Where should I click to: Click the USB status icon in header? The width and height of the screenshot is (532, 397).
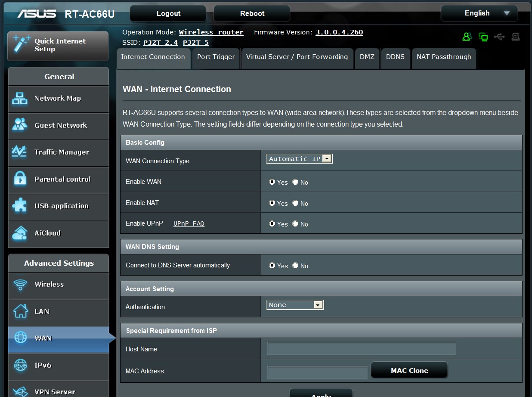499,37
